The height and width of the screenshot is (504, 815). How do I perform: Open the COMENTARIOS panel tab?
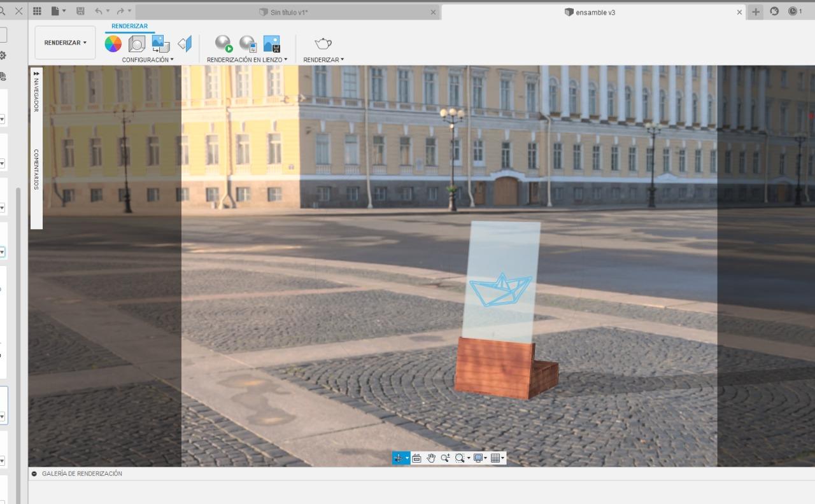[x=36, y=169]
